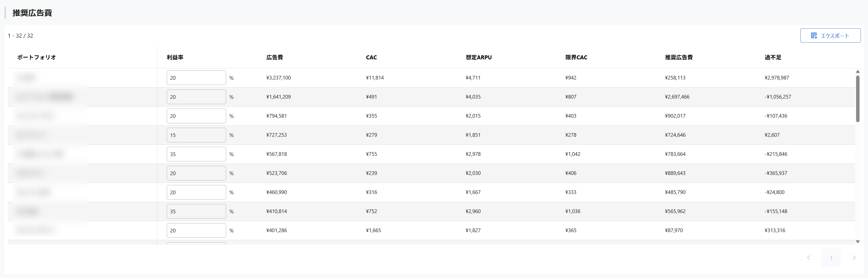Go to next page arrow

[854, 257]
